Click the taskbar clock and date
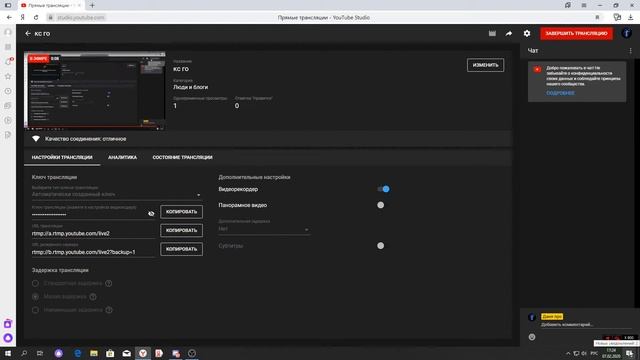This screenshot has height=360, width=640. pos(611,353)
